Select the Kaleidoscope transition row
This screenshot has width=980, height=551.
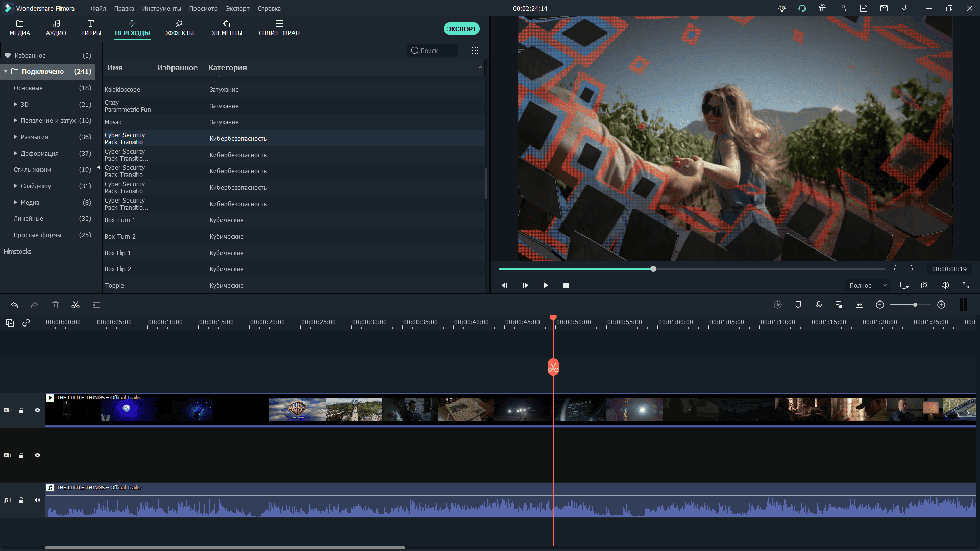coord(293,89)
